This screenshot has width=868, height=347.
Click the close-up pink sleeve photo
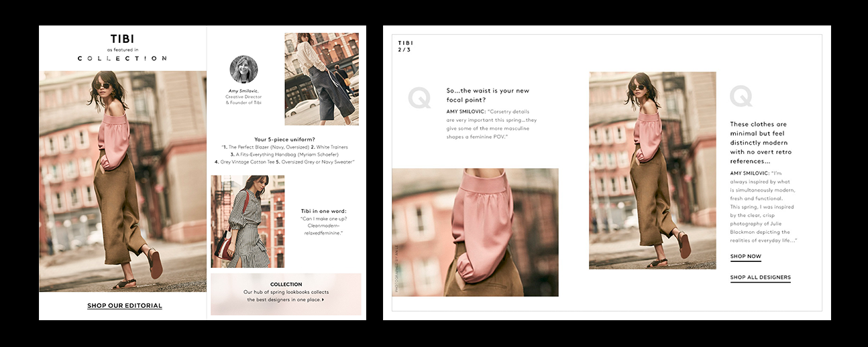coord(475,232)
